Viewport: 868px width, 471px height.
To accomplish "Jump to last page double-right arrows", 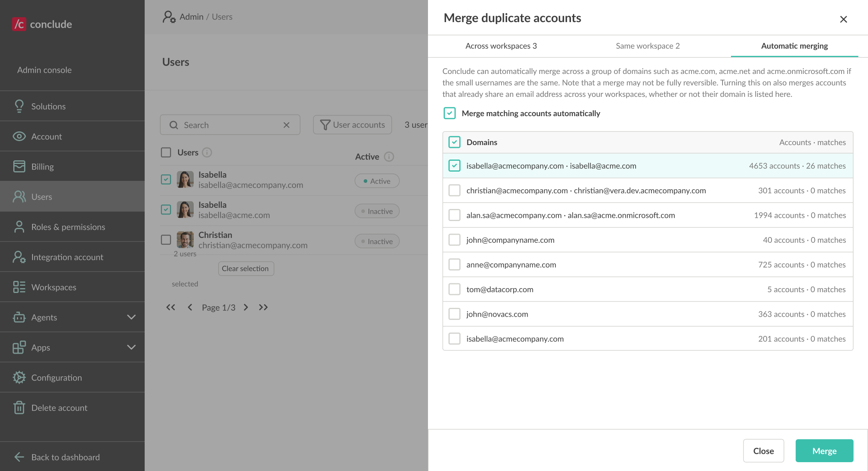I will (263, 307).
